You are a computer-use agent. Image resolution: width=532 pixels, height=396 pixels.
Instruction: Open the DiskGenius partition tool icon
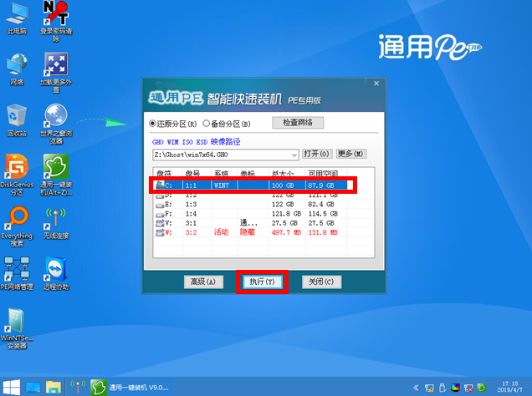(x=17, y=165)
